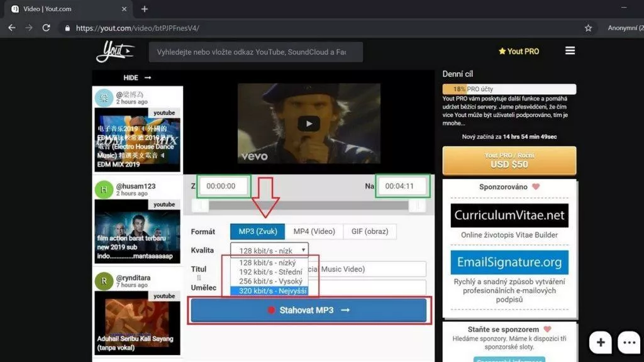Image resolution: width=644 pixels, height=362 pixels.
Task: Open Aduhai! Seribu Kali Sayang thumbnail
Action: pyautogui.click(x=137, y=323)
